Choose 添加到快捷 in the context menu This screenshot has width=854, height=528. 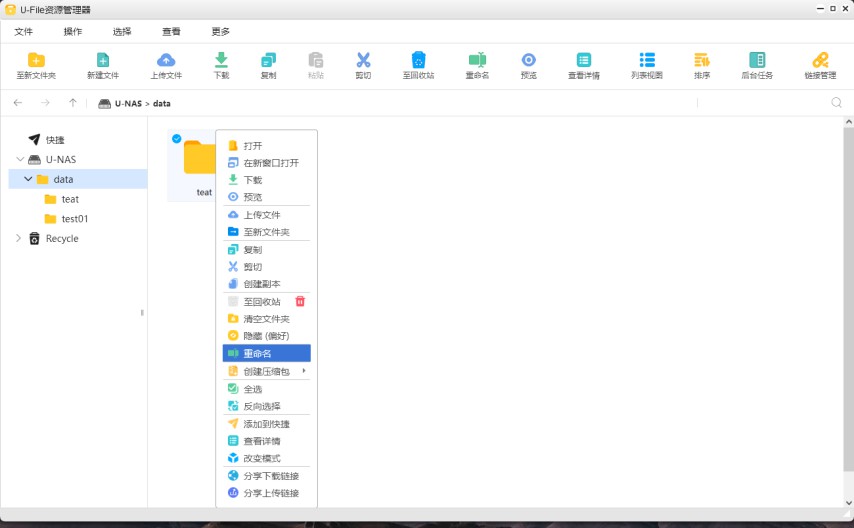266,424
